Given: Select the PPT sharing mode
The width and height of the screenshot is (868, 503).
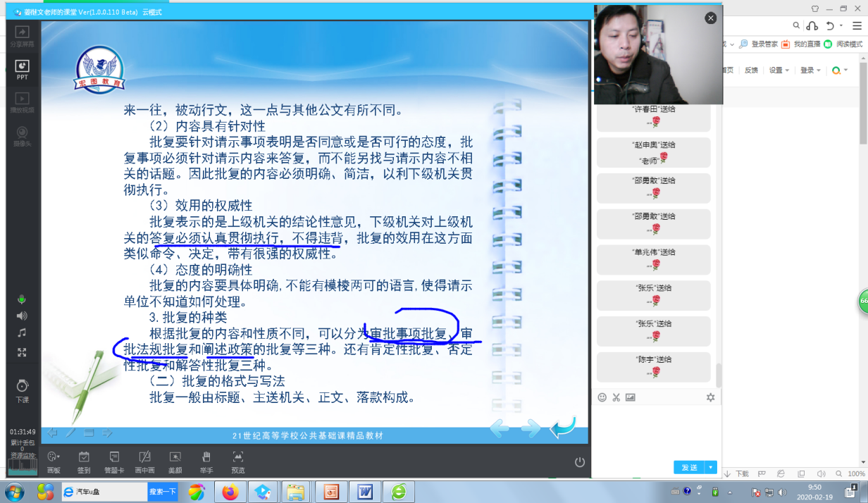Looking at the screenshot, I should click(23, 69).
